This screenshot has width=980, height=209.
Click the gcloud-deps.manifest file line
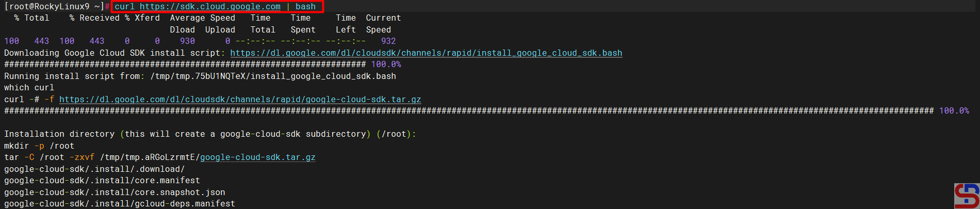point(119,203)
